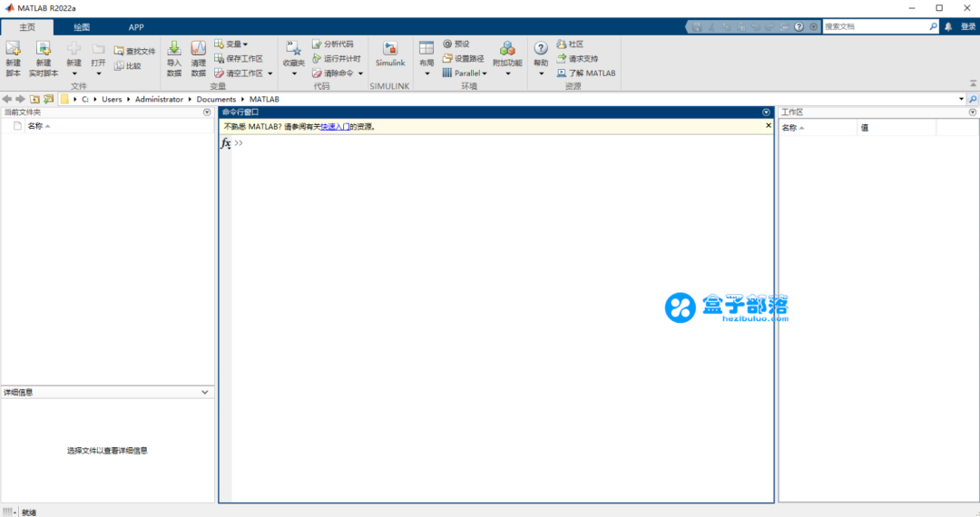Click the 快速入门 link
The width and height of the screenshot is (980, 517).
pyautogui.click(x=335, y=127)
